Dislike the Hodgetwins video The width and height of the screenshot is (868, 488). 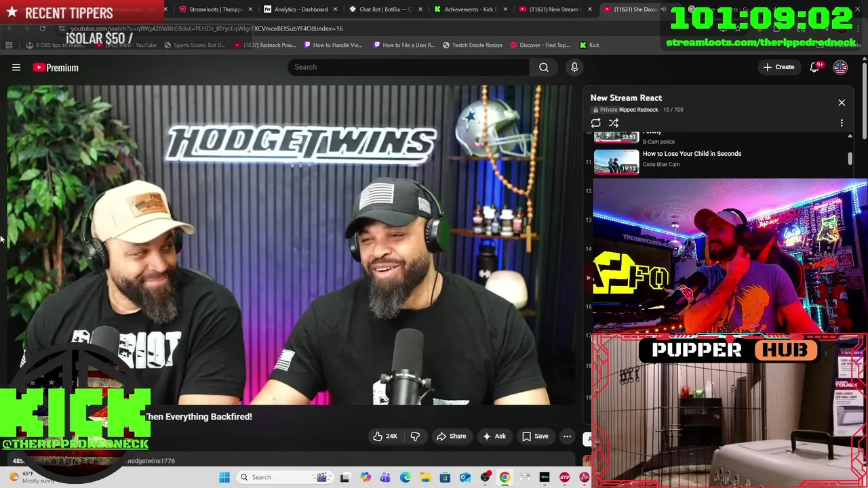tap(415, 436)
